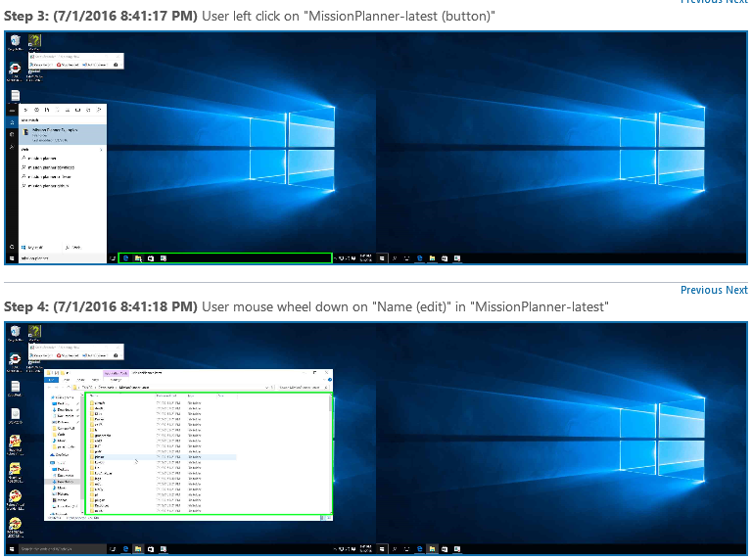Open the View tab in Step 4 Explorer ribbon
Image resolution: width=752 pixels, height=560 pixels.
click(95, 379)
